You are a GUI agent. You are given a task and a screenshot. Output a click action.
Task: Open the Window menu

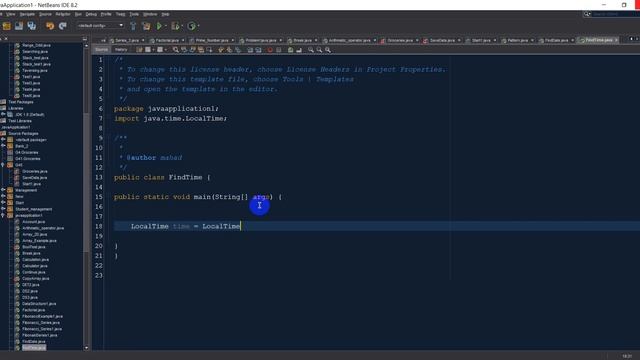[150, 14]
